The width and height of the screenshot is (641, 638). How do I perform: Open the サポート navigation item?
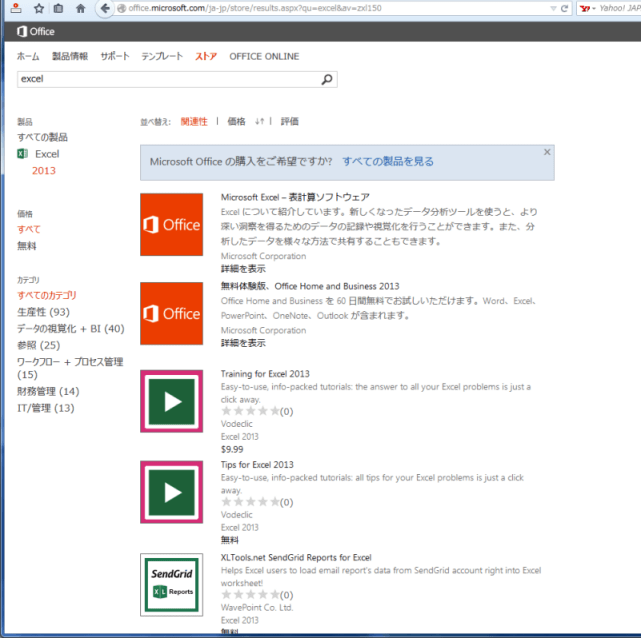click(x=115, y=56)
